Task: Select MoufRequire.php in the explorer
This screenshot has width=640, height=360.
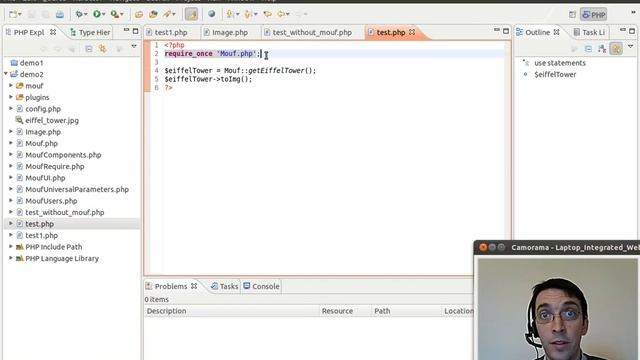Action: click(55, 166)
